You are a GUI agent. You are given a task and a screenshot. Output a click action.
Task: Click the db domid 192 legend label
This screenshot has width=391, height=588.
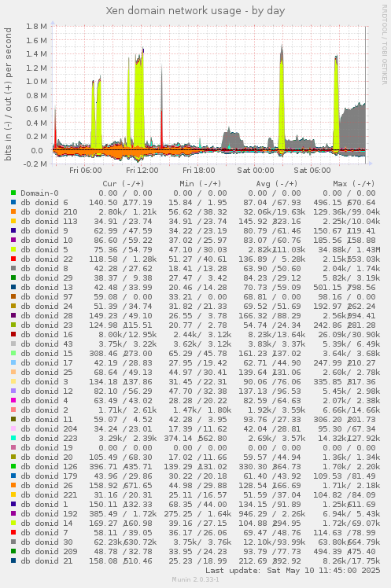coord(49,514)
